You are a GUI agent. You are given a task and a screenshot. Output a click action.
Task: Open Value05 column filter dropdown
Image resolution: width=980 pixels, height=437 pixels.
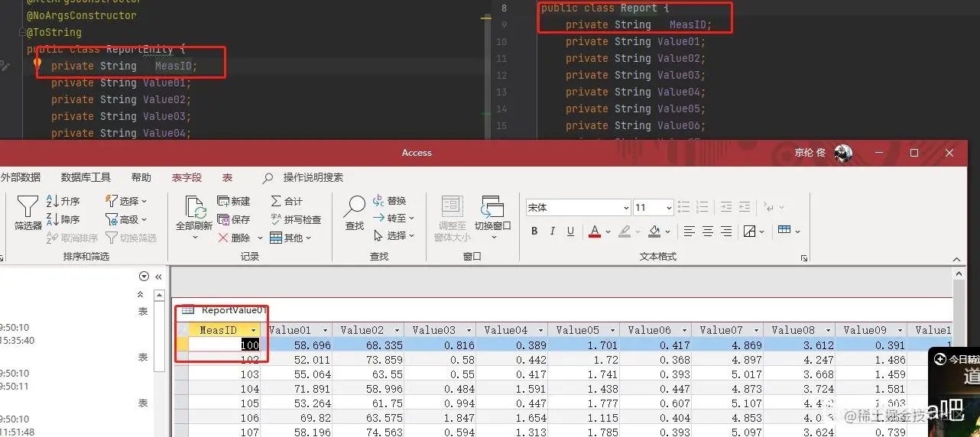613,330
